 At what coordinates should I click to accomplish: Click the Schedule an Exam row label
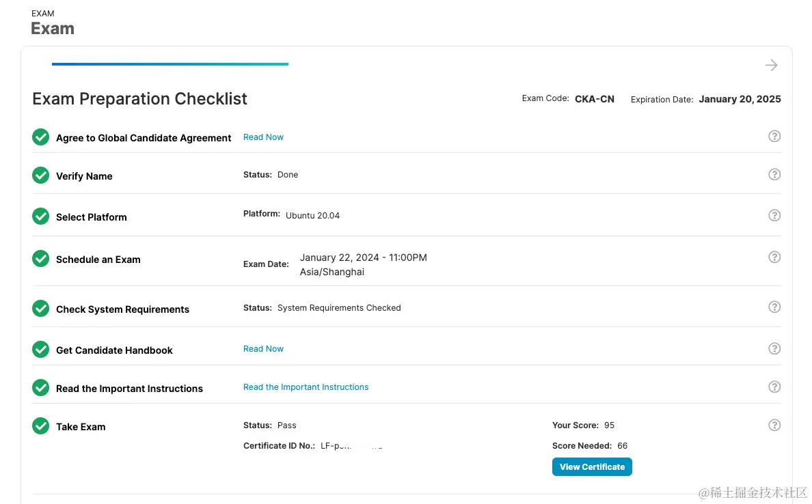click(98, 260)
